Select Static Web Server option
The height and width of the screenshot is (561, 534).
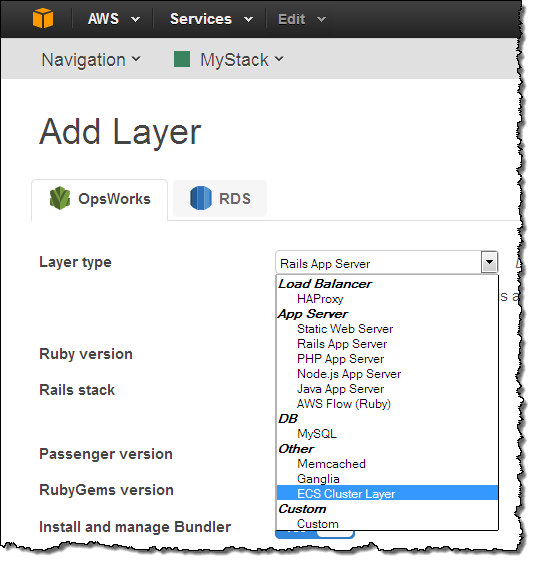point(345,329)
